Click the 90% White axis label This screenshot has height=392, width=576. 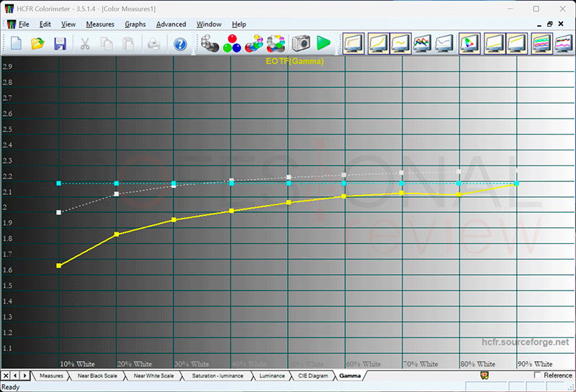click(x=535, y=364)
